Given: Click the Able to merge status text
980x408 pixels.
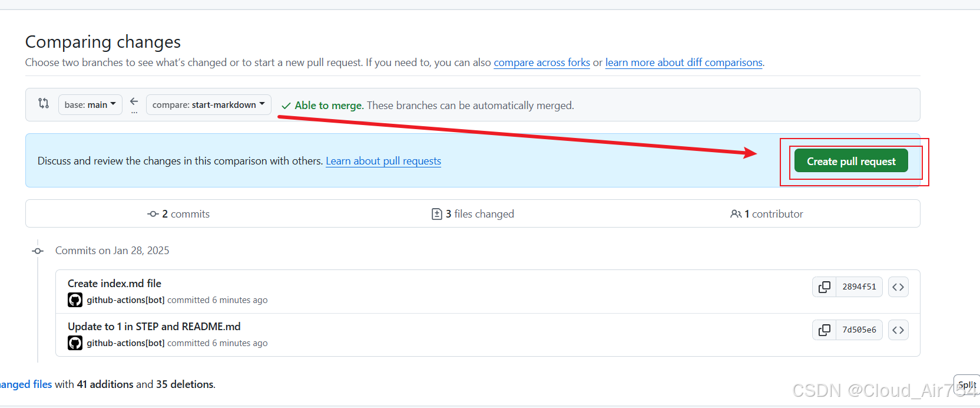Looking at the screenshot, I should (x=328, y=106).
